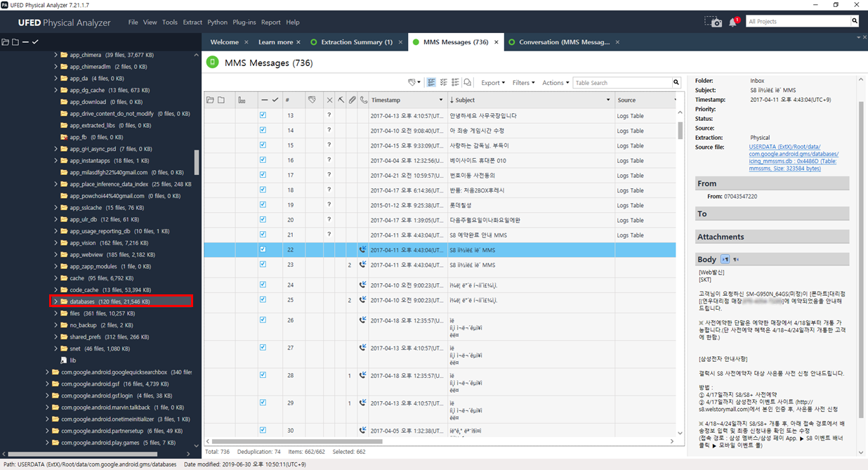Open the Report menu

pyautogui.click(x=271, y=22)
